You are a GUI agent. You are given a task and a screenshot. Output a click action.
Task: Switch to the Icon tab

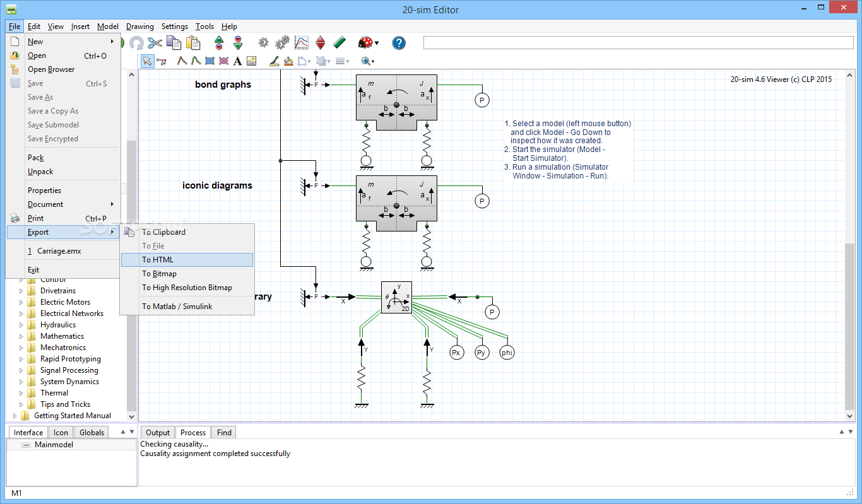(x=61, y=433)
